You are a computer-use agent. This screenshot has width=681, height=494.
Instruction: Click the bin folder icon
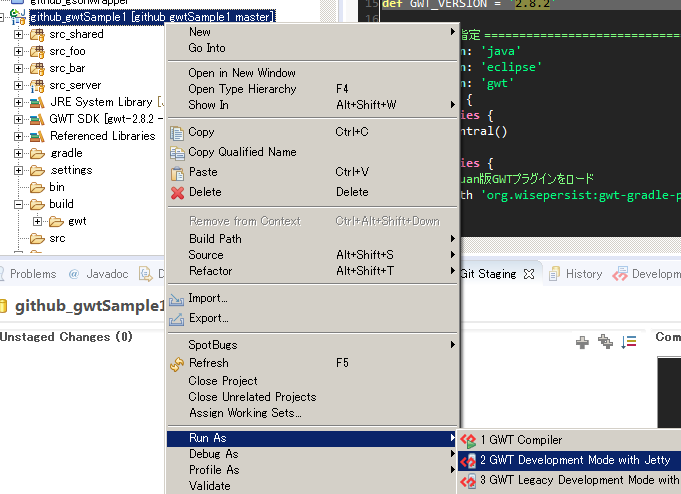37,188
